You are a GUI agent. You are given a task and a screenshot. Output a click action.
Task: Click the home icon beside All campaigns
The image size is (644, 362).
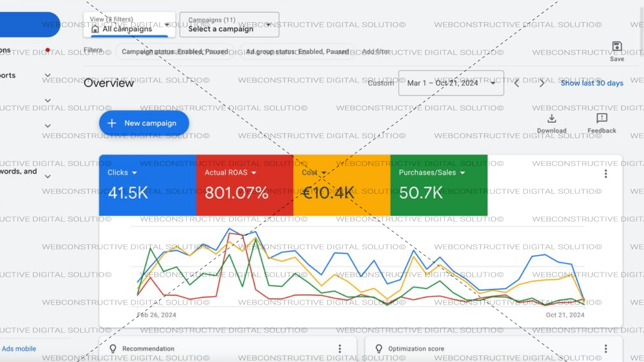[94, 29]
